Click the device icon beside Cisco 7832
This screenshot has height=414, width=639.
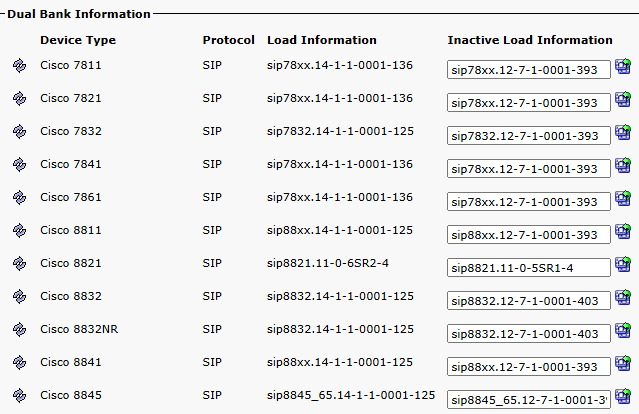point(18,132)
